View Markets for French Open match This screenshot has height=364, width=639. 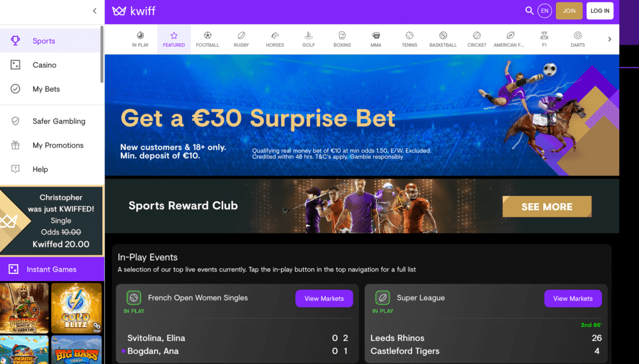324,298
